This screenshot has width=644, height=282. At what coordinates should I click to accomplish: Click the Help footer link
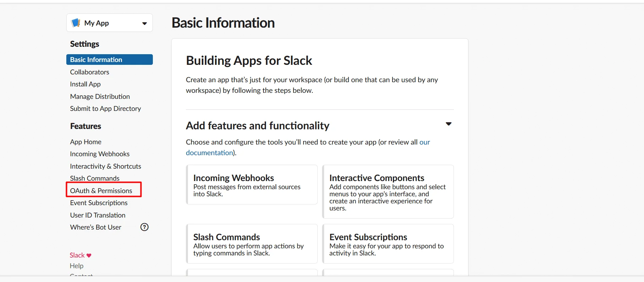click(77, 266)
